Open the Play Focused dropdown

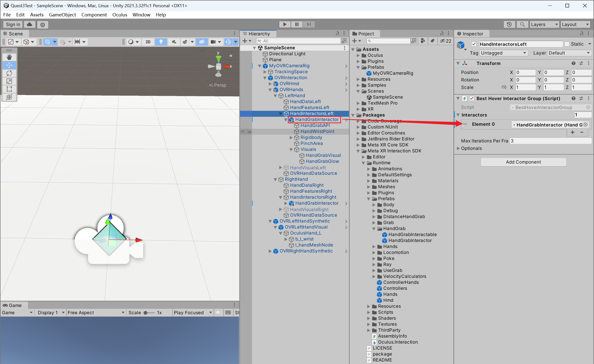(193, 312)
